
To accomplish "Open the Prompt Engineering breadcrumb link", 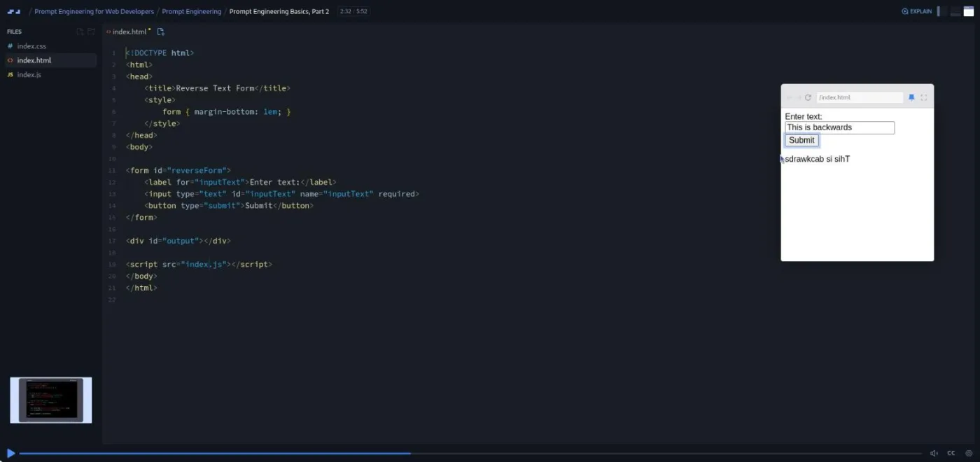I will pos(191,11).
